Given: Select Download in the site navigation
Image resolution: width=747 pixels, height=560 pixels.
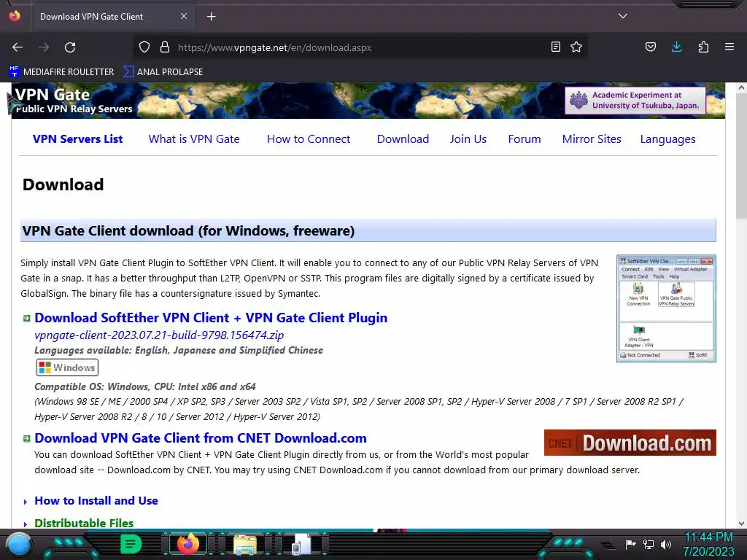Looking at the screenshot, I should 403,139.
